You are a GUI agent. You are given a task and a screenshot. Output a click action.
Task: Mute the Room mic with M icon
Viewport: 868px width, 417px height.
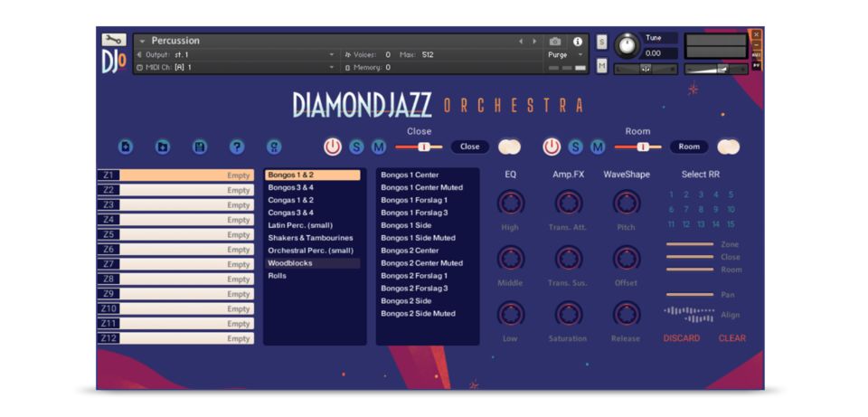[598, 147]
